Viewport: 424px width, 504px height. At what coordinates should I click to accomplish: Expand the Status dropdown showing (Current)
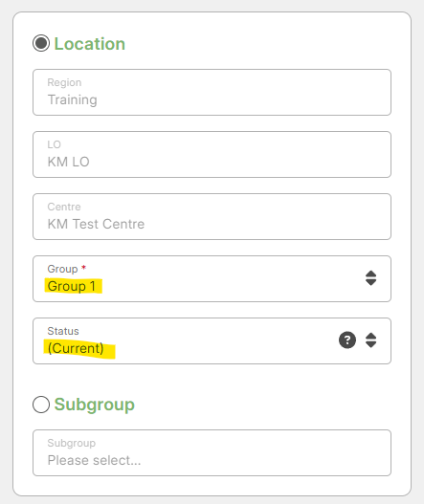[212, 341]
